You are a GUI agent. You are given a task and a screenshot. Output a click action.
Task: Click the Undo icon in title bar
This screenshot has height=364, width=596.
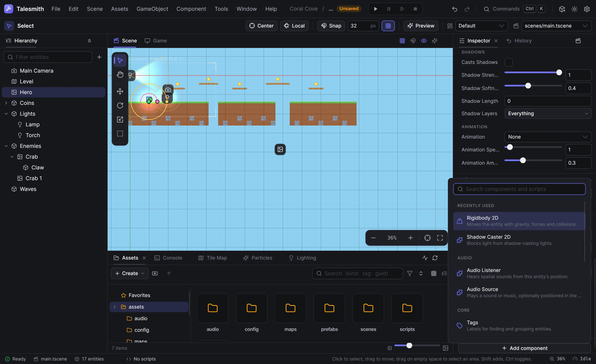coord(454,9)
